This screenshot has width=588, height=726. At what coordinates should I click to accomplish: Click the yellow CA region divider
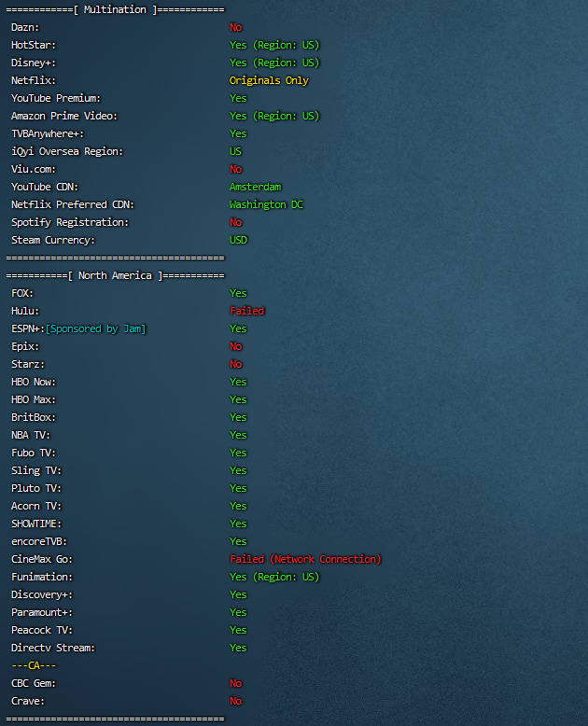tap(33, 665)
